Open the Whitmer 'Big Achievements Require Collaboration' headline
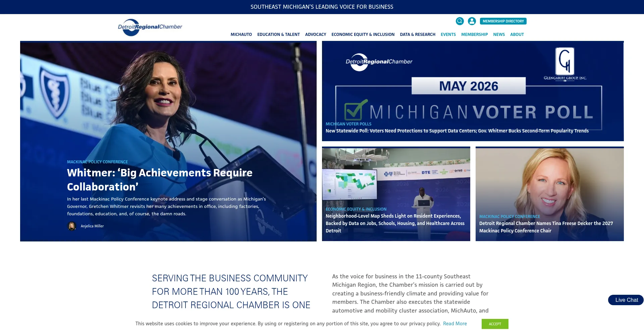This screenshot has height=333, width=644. pyautogui.click(x=160, y=180)
